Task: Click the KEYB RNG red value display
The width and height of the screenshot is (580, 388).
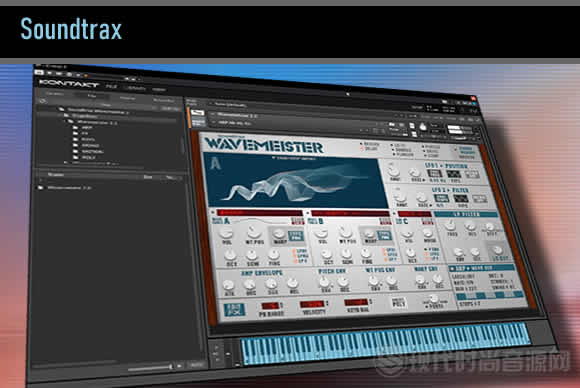Action: [356, 303]
